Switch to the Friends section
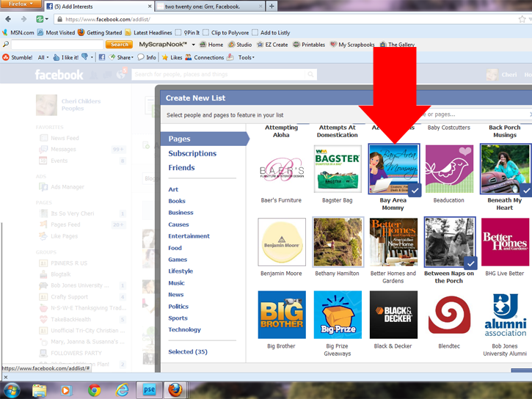Screen dimensions: 532x399 coord(181,168)
